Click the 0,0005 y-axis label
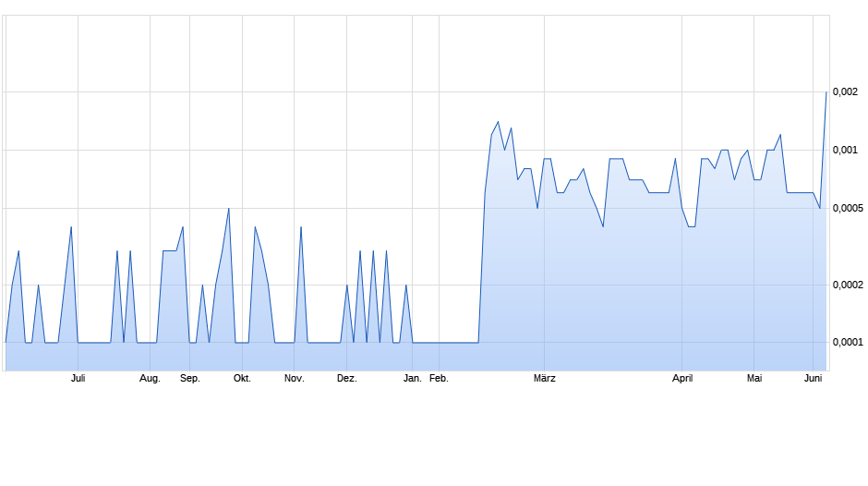This screenshot has width=868, height=486. [848, 209]
